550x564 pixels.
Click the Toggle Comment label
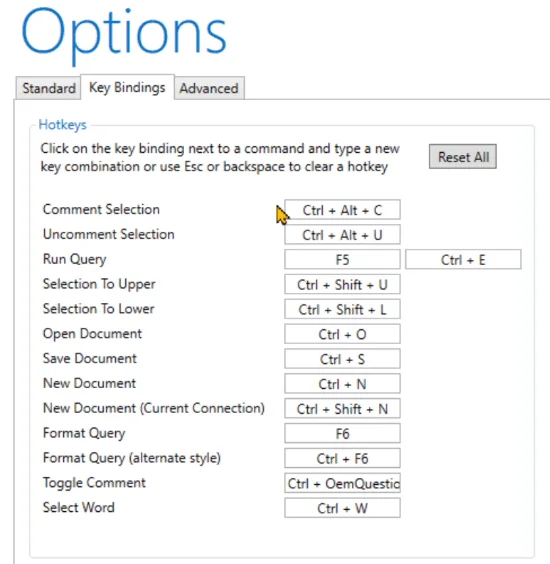[x=94, y=483]
